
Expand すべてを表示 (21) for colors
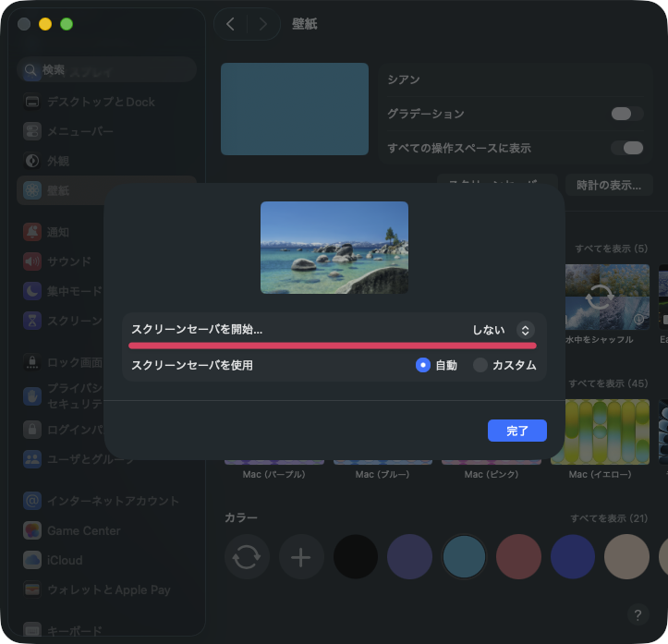pyautogui.click(x=609, y=518)
